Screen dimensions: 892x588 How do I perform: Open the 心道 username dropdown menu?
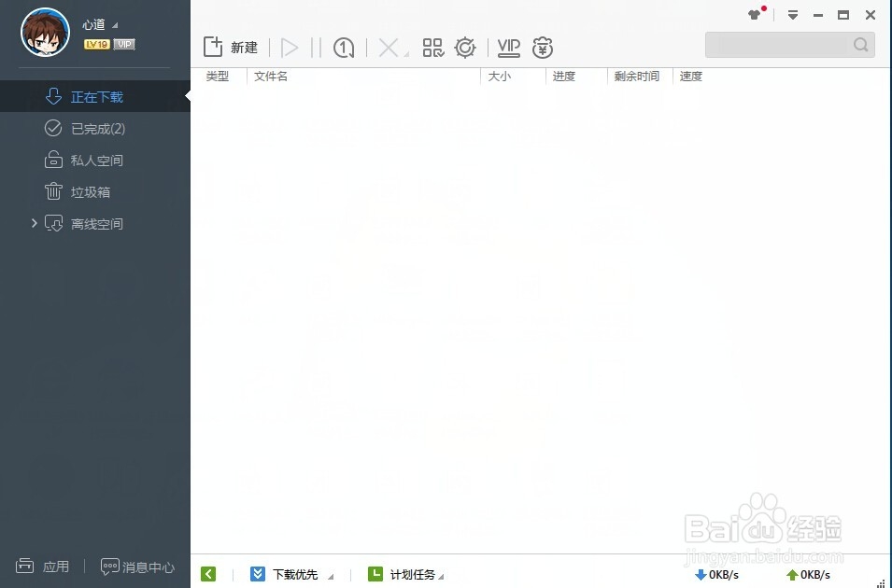pos(99,24)
